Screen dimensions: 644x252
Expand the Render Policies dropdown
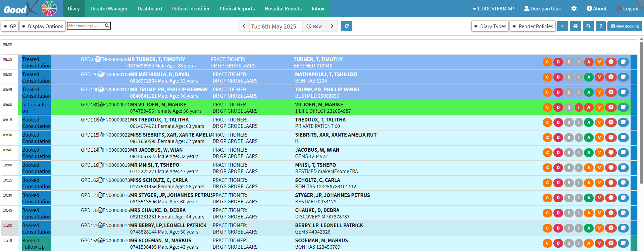[x=533, y=26]
